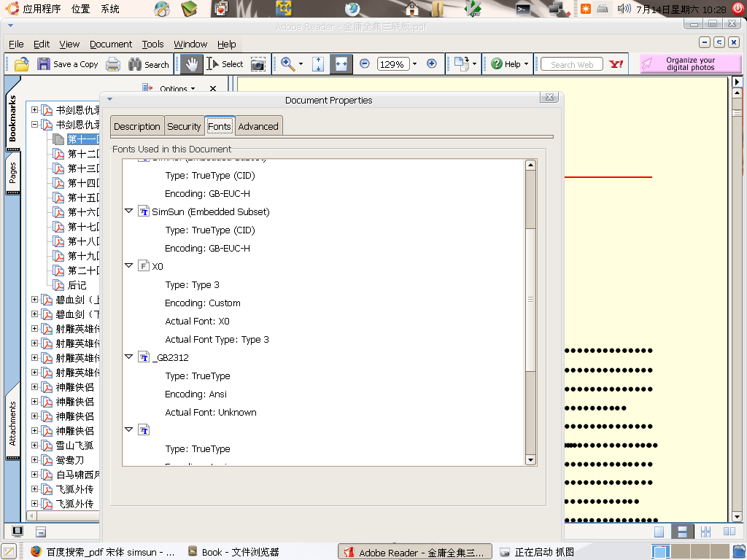Switch to the Security tab
Image resolution: width=747 pixels, height=560 pixels.
pyautogui.click(x=184, y=126)
